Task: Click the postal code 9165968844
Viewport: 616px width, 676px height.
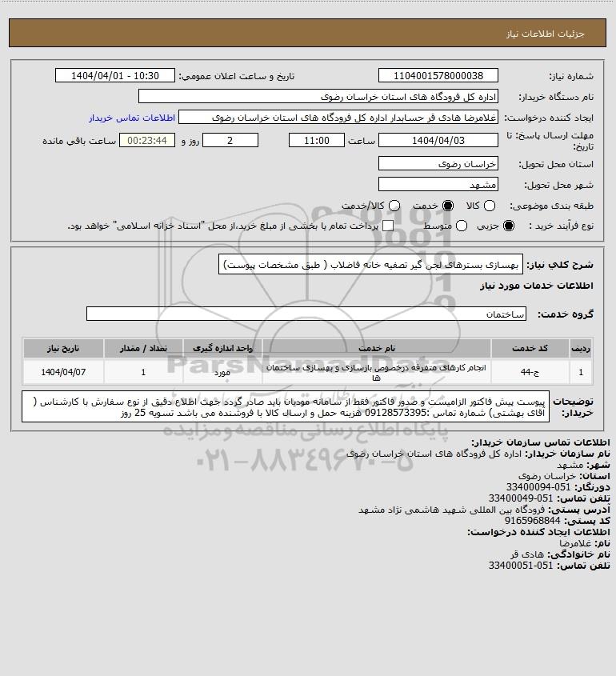Action: point(532,521)
